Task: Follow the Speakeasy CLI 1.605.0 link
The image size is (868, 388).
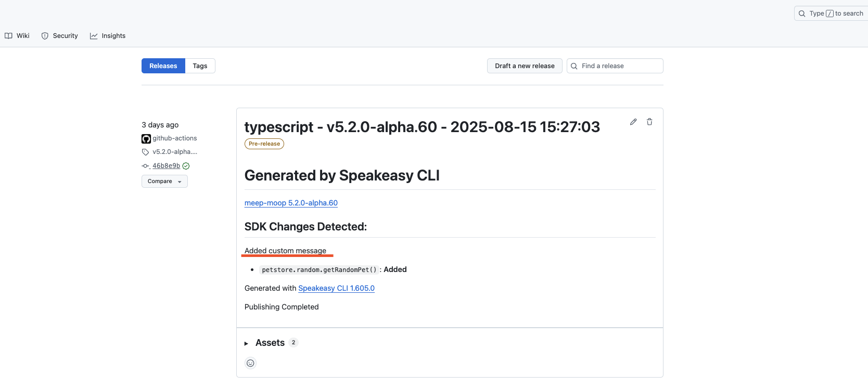Action: pos(336,288)
